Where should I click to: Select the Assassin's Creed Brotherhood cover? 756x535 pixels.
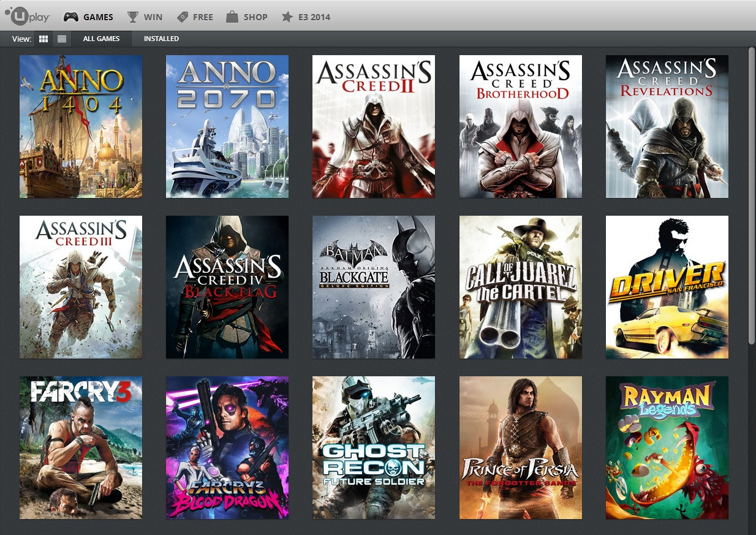pos(521,127)
